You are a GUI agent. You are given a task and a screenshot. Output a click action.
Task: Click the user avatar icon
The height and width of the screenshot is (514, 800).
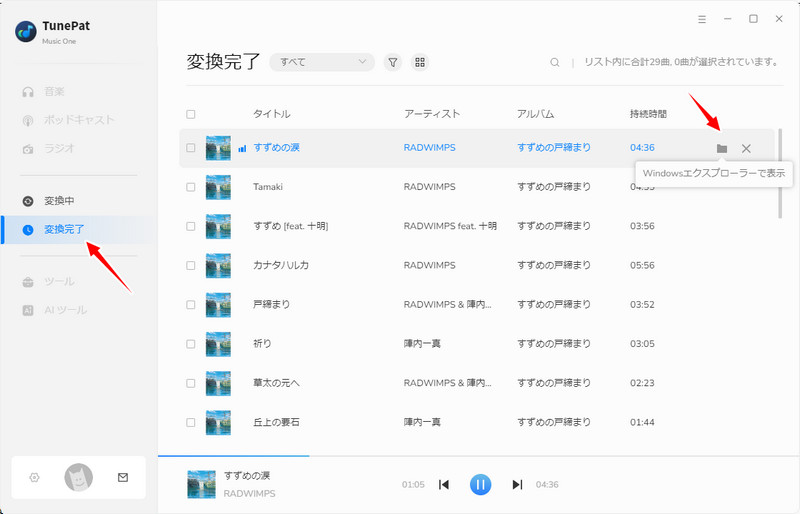[x=79, y=477]
